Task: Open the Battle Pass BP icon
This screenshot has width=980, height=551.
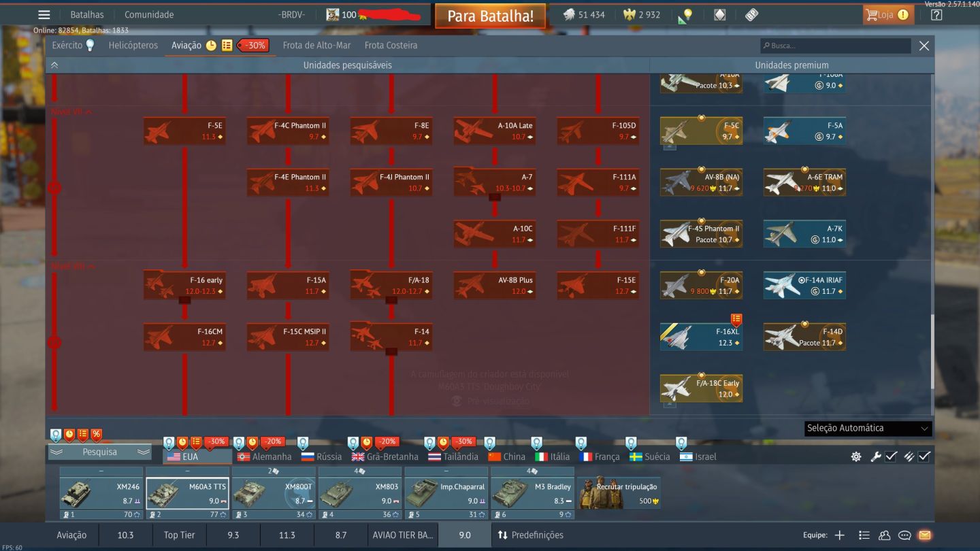Action: 751,15
